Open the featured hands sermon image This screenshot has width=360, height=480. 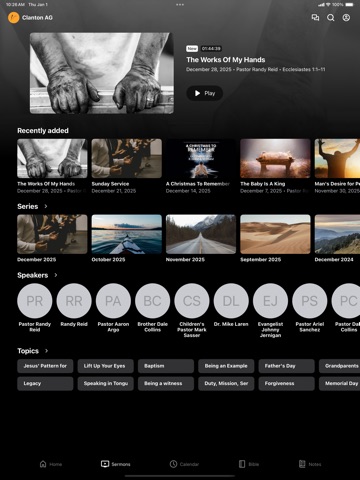102,73
